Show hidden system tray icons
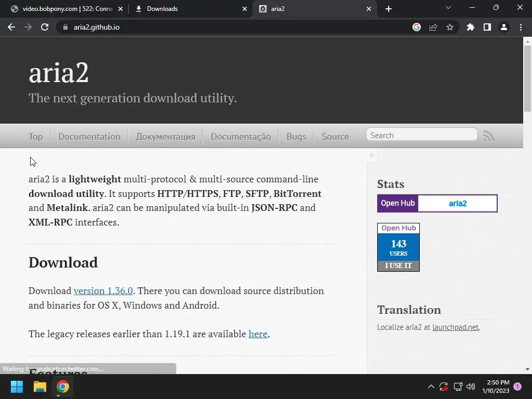 point(431,387)
